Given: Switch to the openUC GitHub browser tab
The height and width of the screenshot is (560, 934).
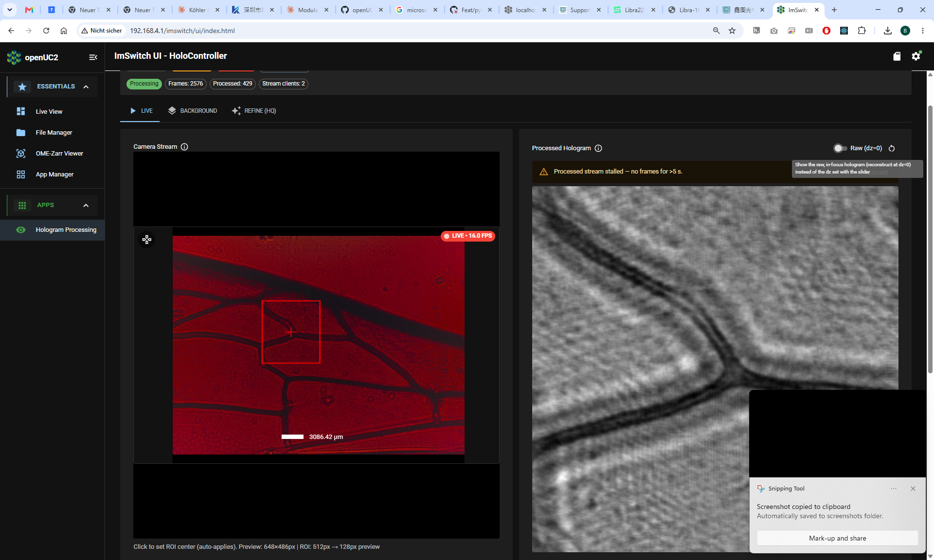Looking at the screenshot, I should click(x=362, y=10).
